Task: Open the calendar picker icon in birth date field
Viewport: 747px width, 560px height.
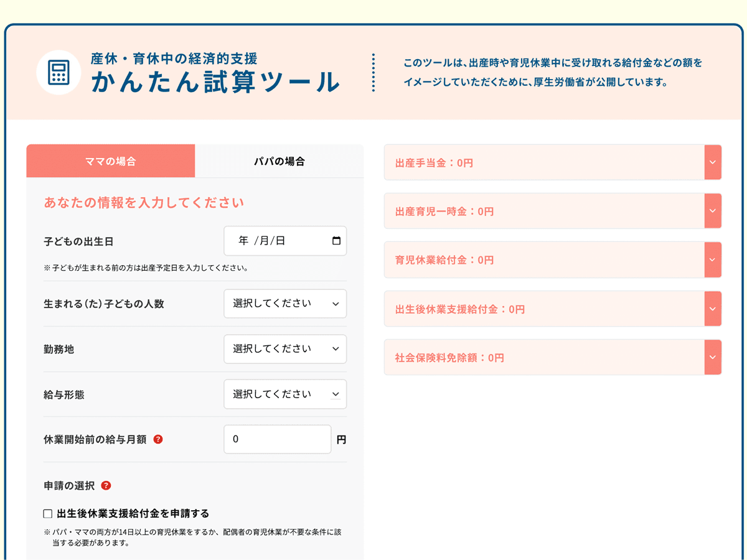Action: click(336, 241)
